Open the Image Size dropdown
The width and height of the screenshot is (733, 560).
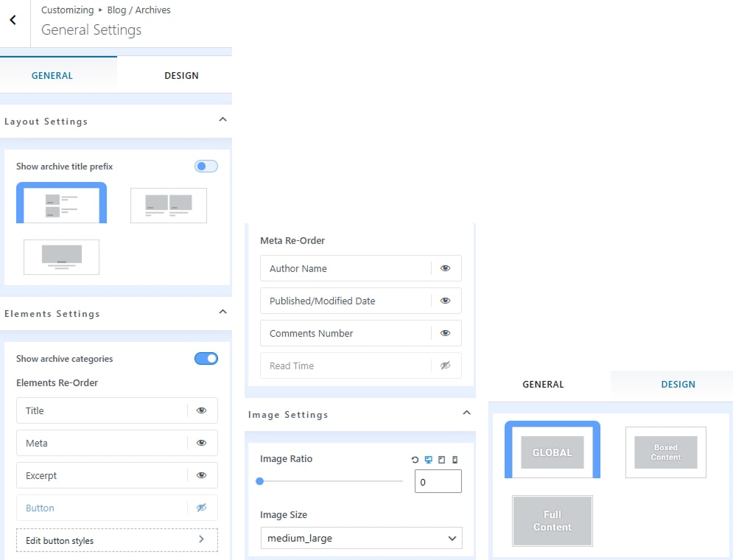(361, 539)
